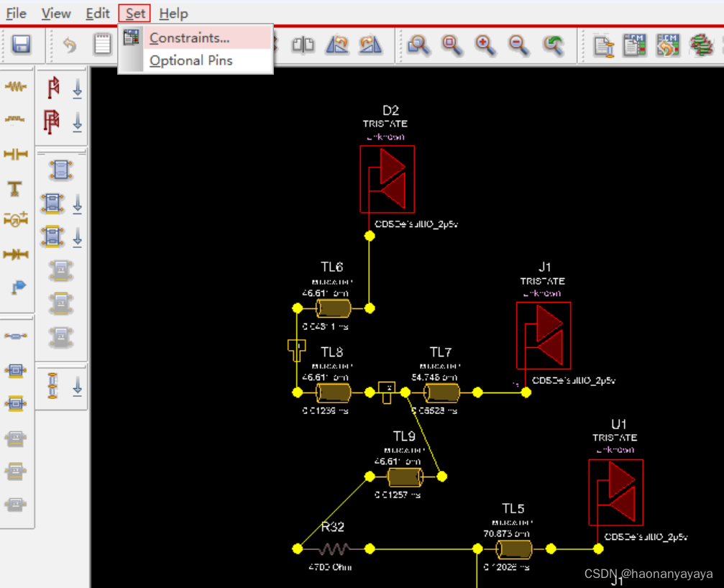Open the View menu
724x588 pixels.
point(56,14)
